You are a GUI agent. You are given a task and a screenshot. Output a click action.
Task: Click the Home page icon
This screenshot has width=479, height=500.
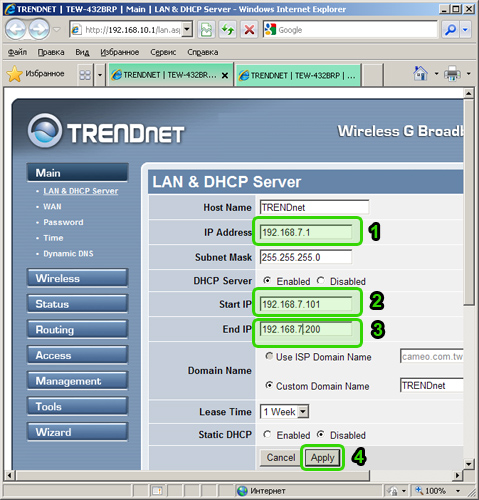(x=420, y=73)
